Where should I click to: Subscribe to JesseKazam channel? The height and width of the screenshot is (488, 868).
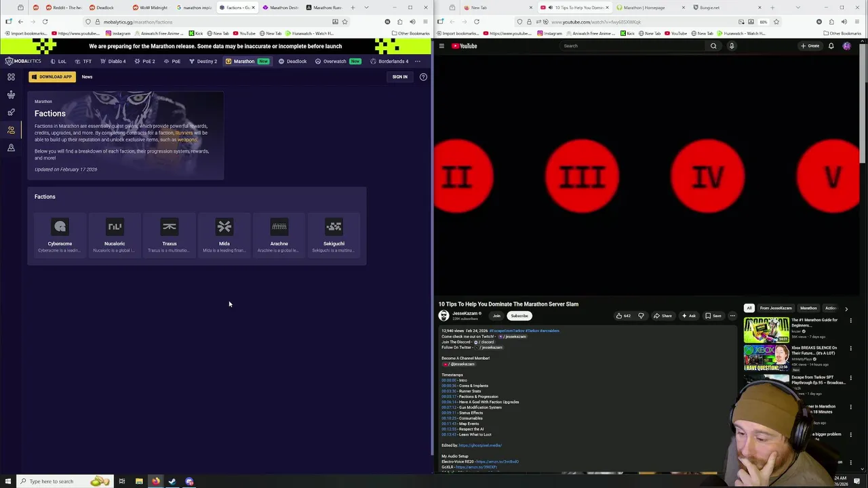(519, 316)
